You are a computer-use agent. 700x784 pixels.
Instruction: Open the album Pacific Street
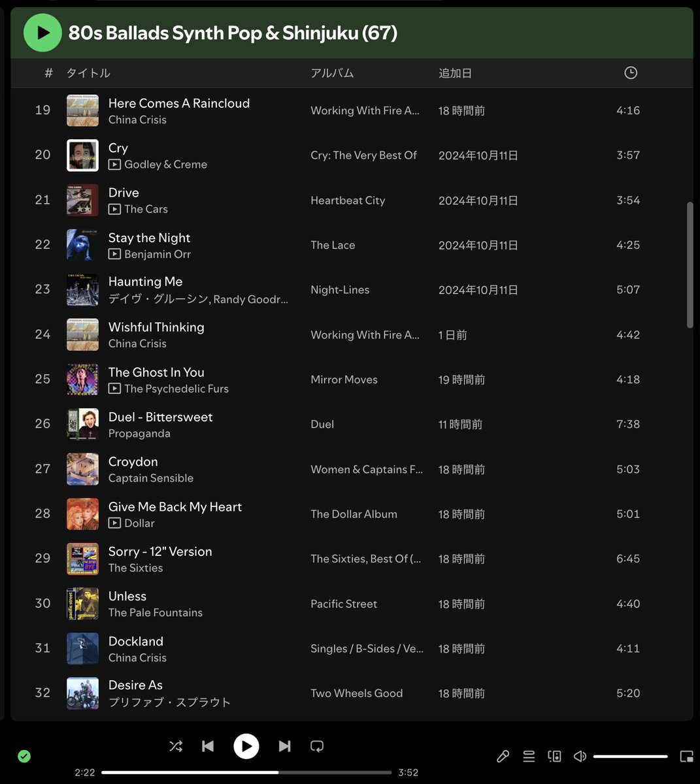pyautogui.click(x=344, y=604)
